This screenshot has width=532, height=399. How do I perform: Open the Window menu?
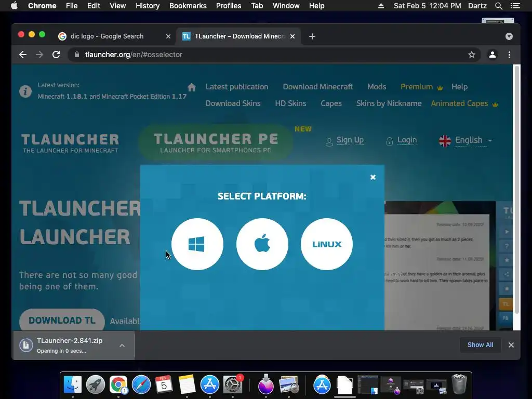(286, 6)
